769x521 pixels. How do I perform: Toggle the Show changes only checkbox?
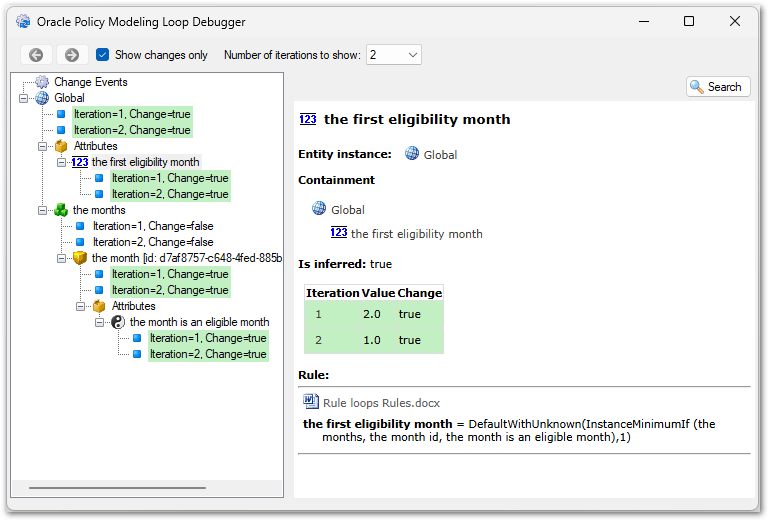[x=103, y=54]
